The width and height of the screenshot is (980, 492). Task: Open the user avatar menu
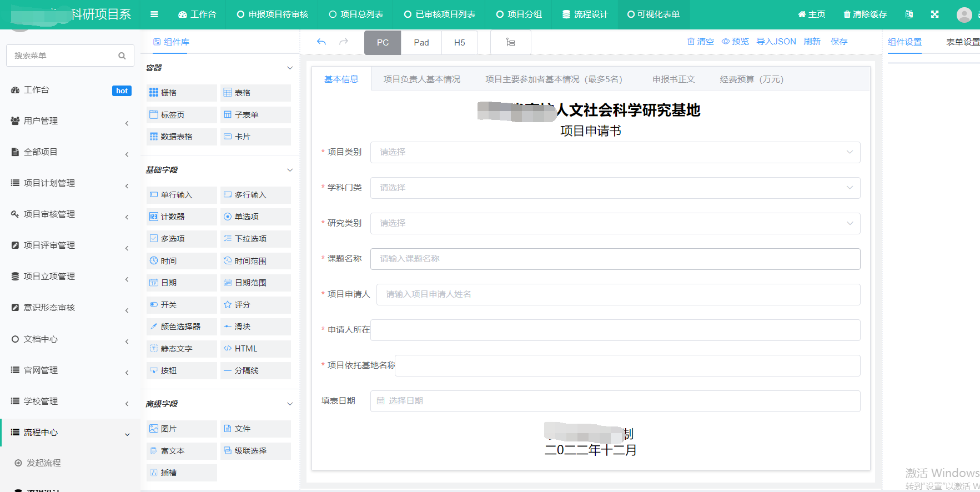click(964, 14)
